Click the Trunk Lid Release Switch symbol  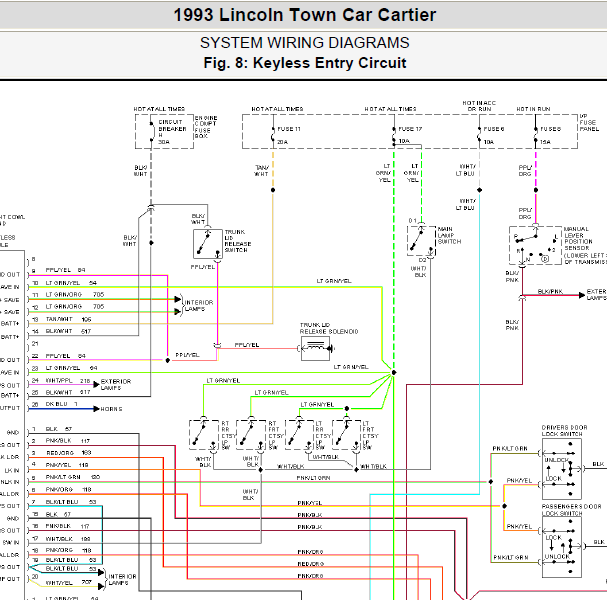pyautogui.click(x=208, y=244)
